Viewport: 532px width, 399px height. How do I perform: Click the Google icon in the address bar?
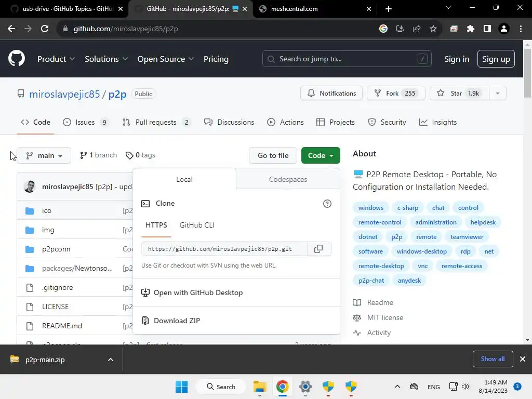click(383, 29)
